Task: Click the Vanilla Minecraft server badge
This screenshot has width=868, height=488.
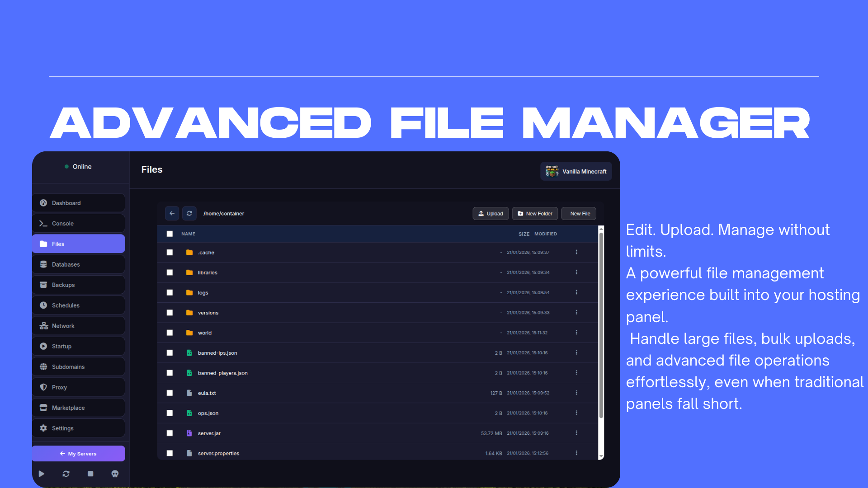Action: [x=576, y=171]
